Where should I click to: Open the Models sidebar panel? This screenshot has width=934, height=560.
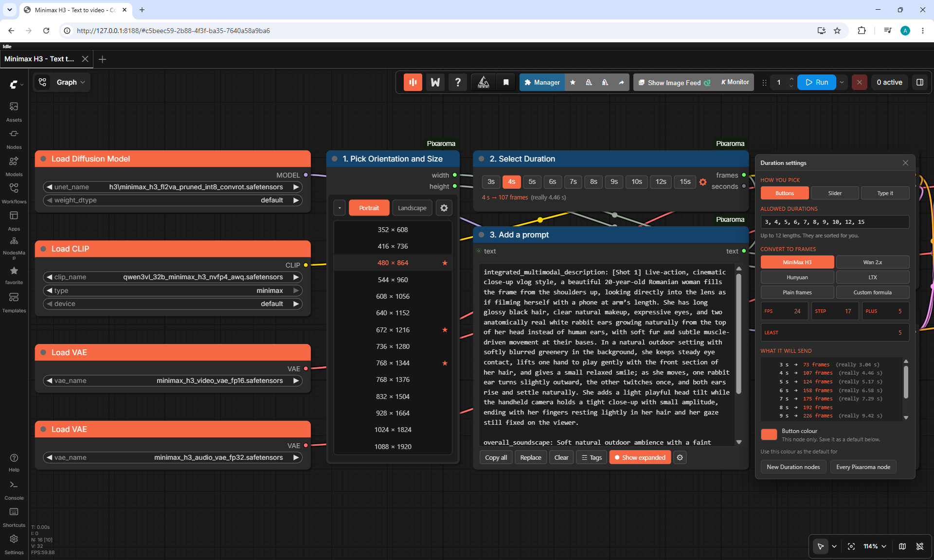pyautogui.click(x=14, y=166)
